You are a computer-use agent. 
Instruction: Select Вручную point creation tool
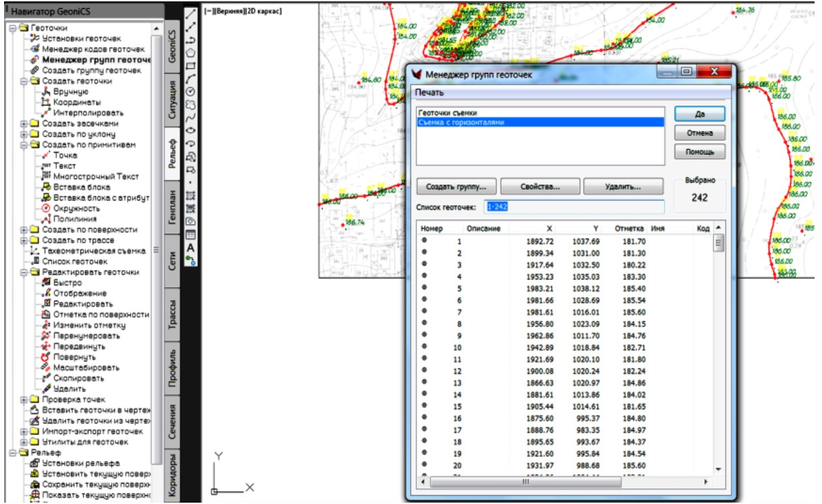pos(70,91)
